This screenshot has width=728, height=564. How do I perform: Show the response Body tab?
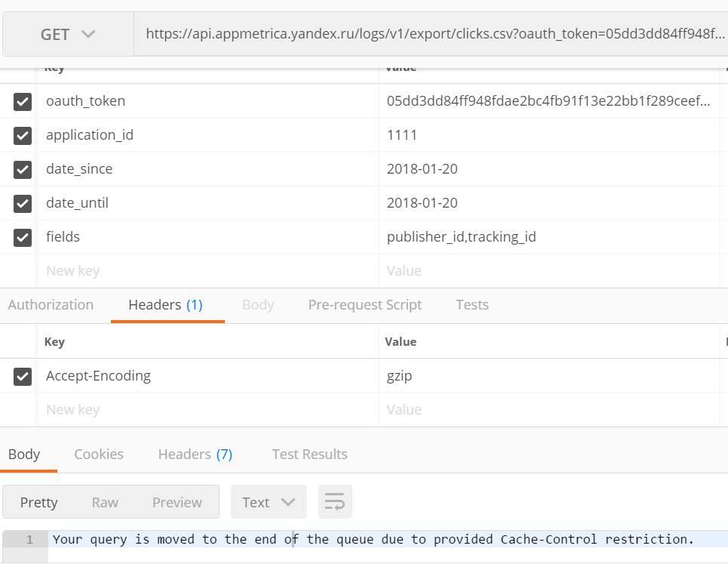pos(24,454)
